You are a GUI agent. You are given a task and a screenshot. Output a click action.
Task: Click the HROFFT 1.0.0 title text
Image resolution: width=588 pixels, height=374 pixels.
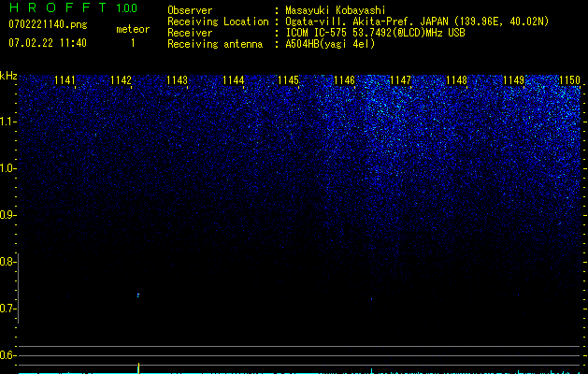pyautogui.click(x=73, y=7)
